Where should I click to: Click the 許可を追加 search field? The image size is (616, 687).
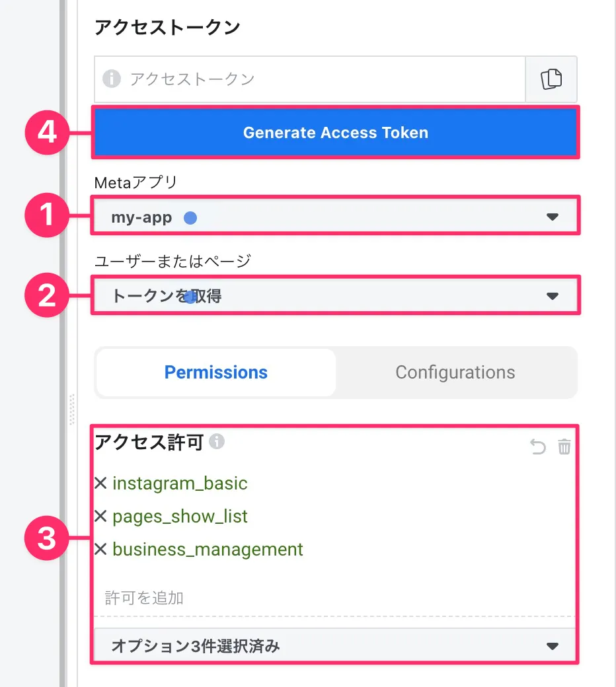[x=330, y=598]
